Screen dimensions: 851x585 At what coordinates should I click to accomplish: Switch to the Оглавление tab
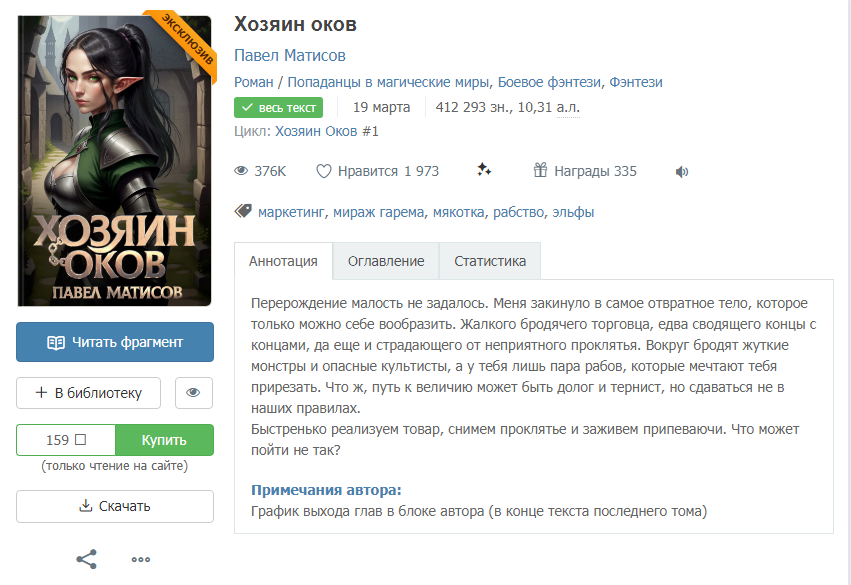tap(386, 261)
